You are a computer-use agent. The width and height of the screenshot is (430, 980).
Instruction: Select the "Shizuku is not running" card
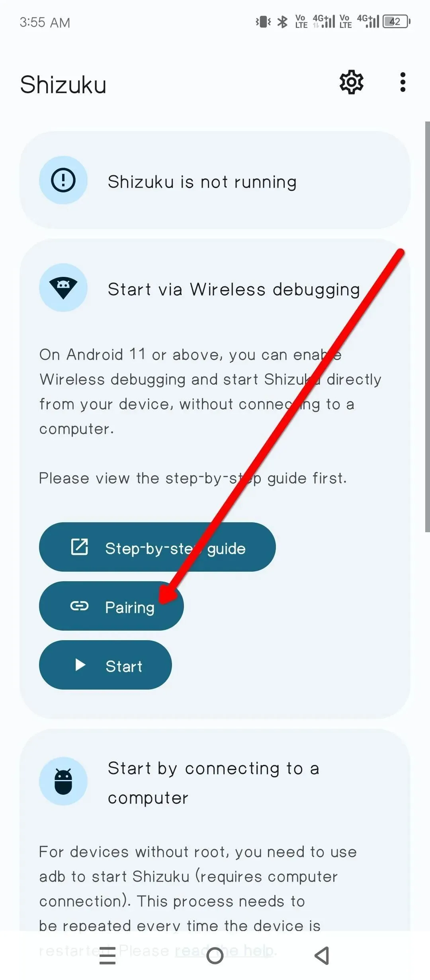tap(215, 180)
